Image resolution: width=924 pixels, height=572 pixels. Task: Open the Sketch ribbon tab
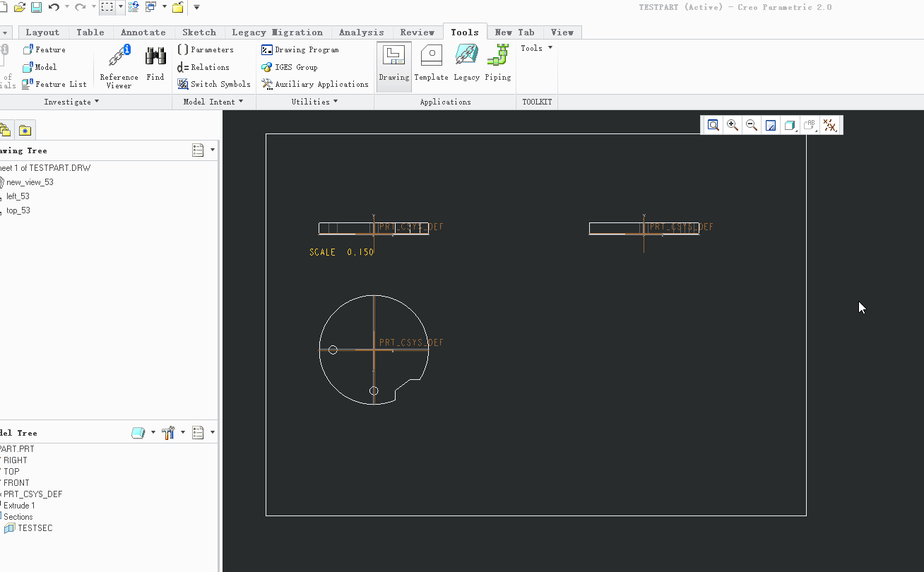[x=199, y=32]
